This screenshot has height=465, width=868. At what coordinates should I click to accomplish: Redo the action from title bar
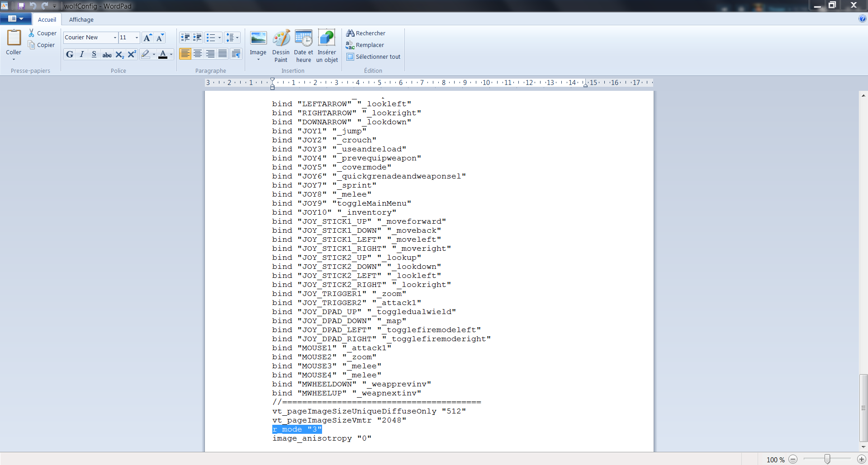pos(44,6)
